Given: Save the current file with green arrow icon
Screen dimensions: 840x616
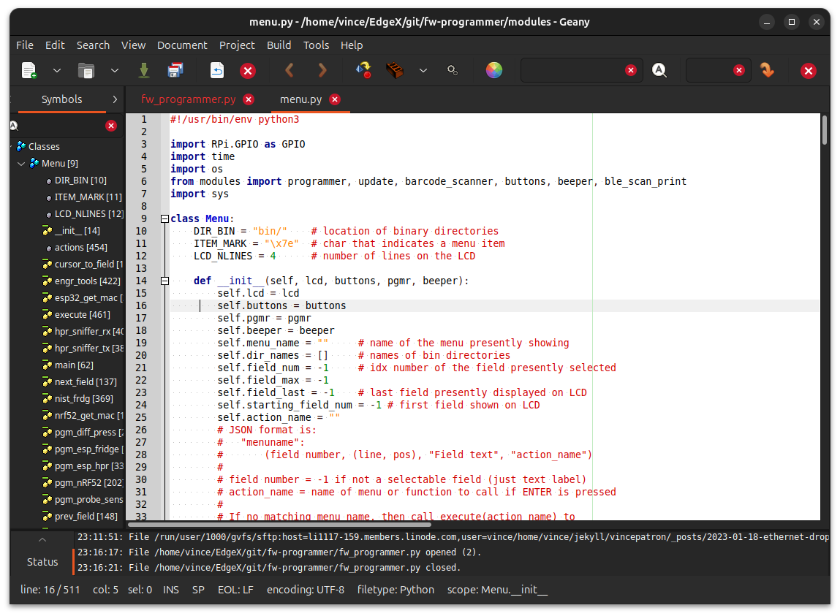Looking at the screenshot, I should click(143, 70).
